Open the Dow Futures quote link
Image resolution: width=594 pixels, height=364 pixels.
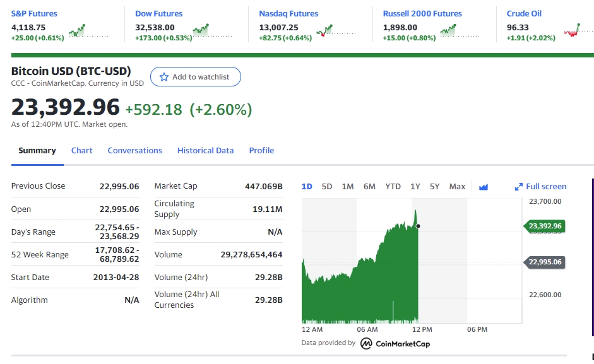tap(158, 14)
